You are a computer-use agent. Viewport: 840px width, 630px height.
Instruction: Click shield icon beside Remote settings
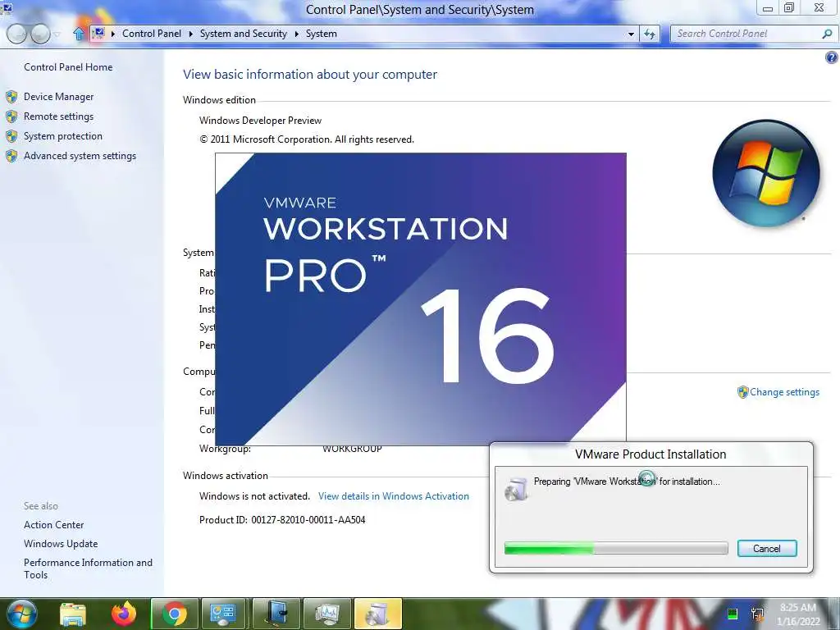click(11, 116)
